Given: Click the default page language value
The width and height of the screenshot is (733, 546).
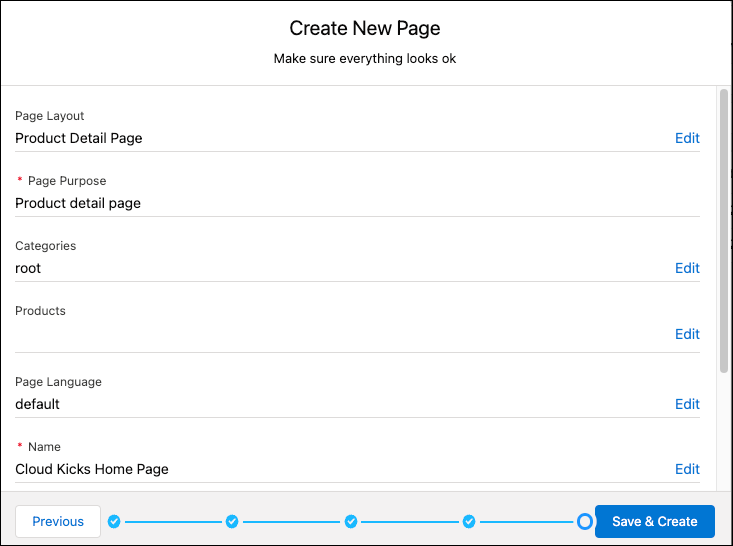Looking at the screenshot, I should [37, 404].
